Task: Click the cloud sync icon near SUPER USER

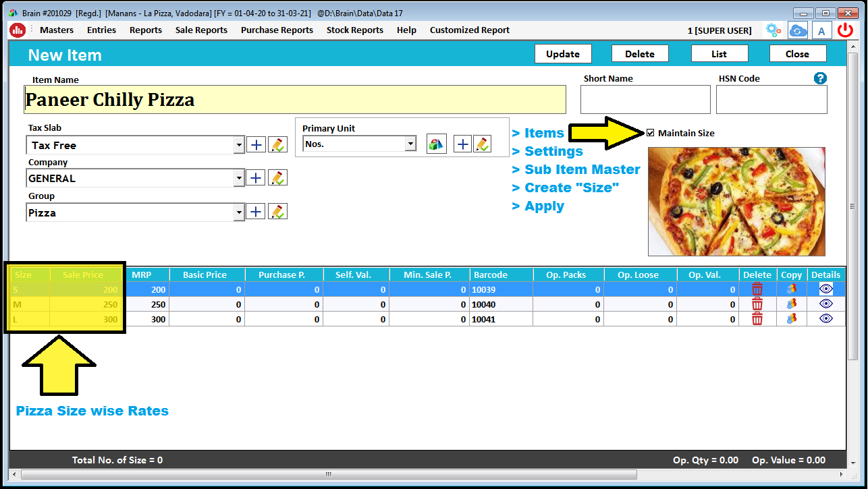Action: pyautogui.click(x=797, y=30)
